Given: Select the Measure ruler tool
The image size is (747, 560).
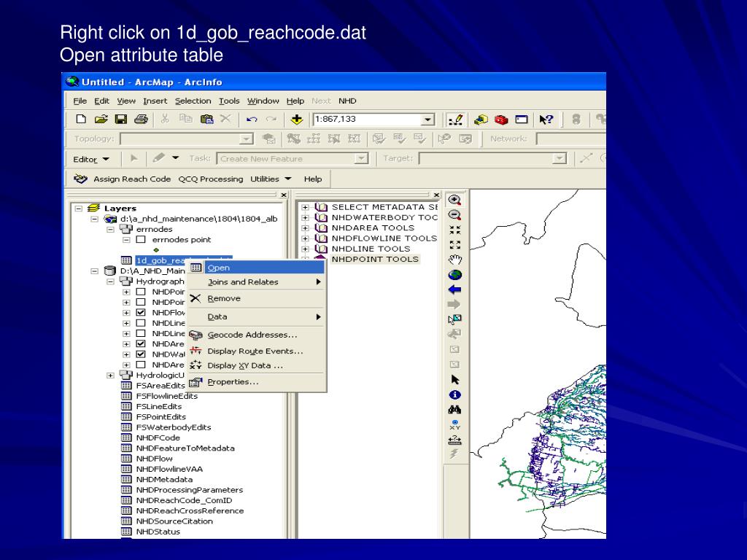Looking at the screenshot, I should [455, 440].
